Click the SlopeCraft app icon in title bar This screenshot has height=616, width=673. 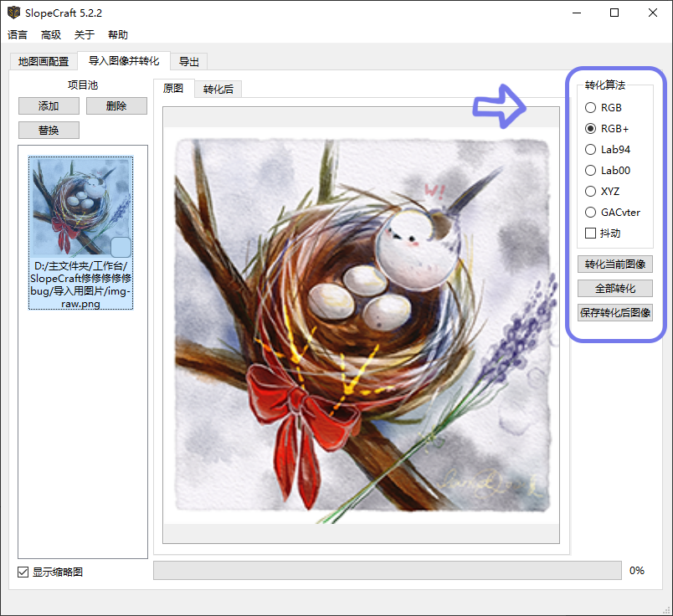[x=13, y=13]
